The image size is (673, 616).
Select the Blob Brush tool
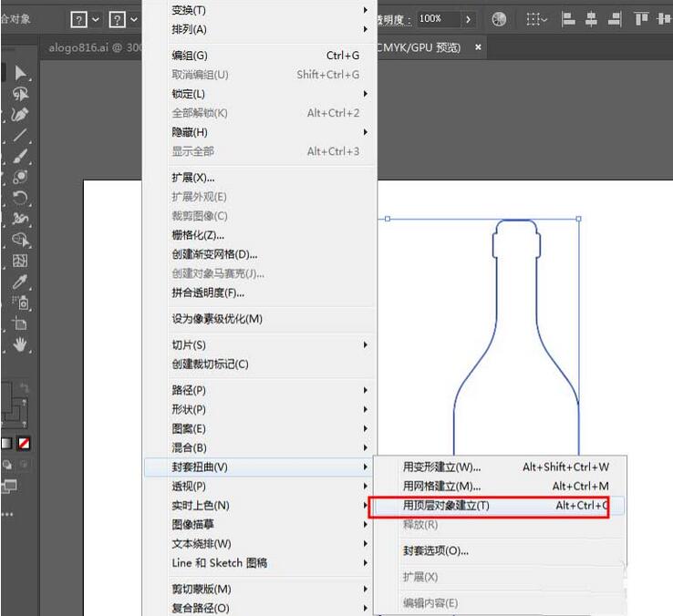point(20,177)
